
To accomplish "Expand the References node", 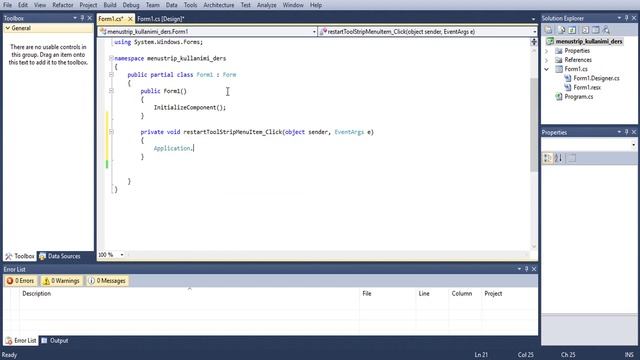I will (547, 60).
